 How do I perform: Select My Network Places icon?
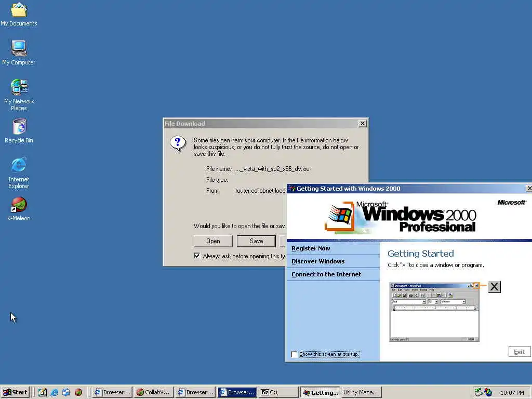tap(19, 95)
